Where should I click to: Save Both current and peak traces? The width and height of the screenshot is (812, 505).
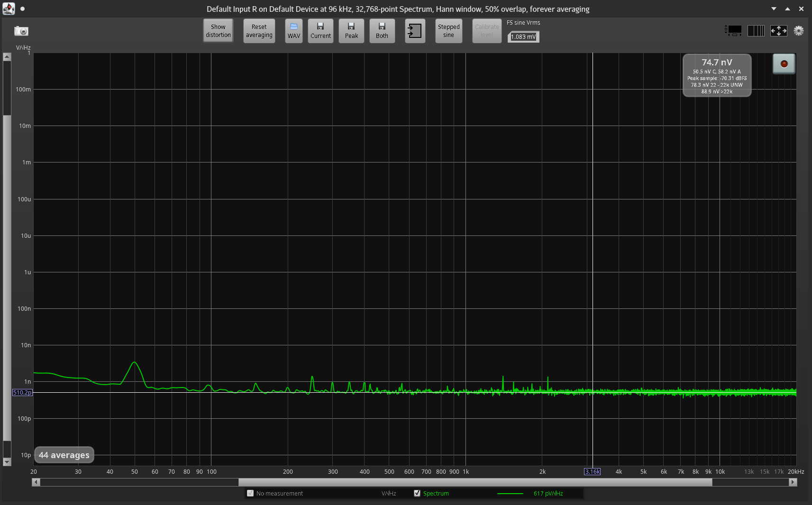pos(382,31)
